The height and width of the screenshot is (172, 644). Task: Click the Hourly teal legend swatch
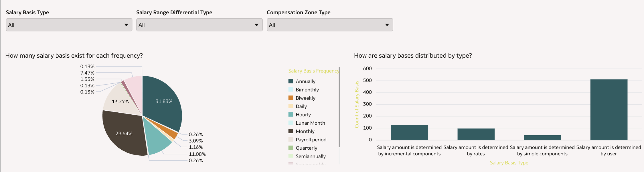point(291,114)
